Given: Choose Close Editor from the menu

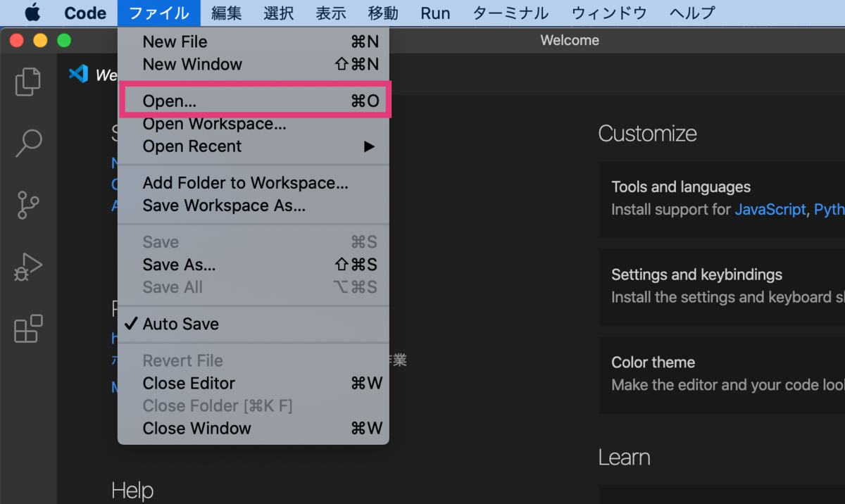Looking at the screenshot, I should point(254,383).
